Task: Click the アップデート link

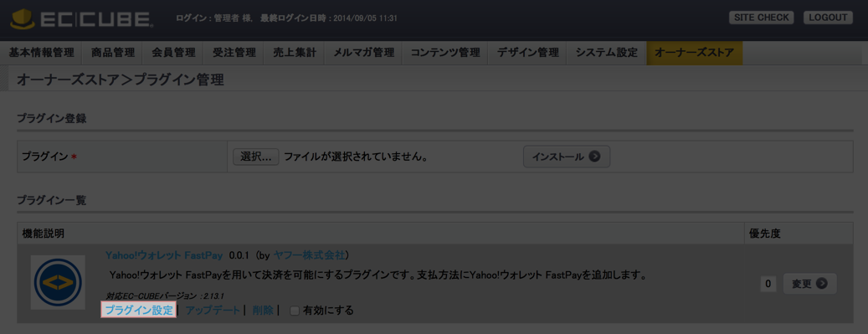Action: click(213, 311)
